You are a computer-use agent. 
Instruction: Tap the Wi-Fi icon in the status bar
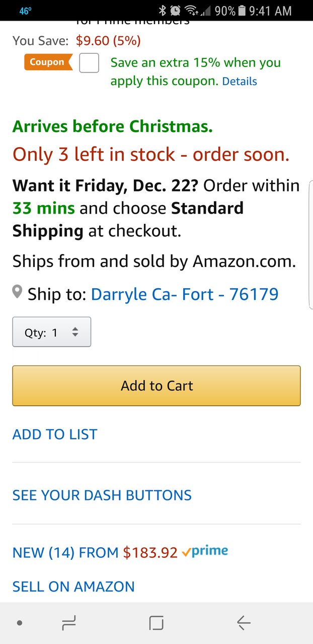(x=190, y=11)
